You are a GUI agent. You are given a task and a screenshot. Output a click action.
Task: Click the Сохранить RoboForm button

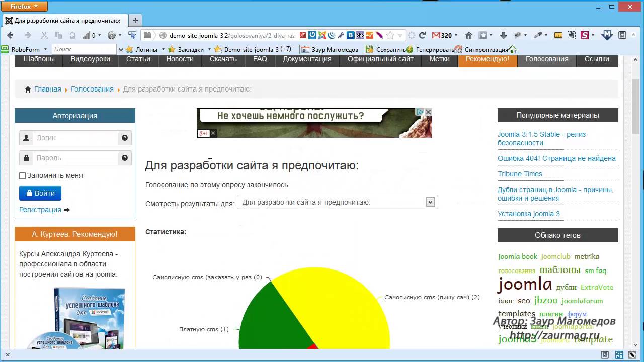click(385, 49)
